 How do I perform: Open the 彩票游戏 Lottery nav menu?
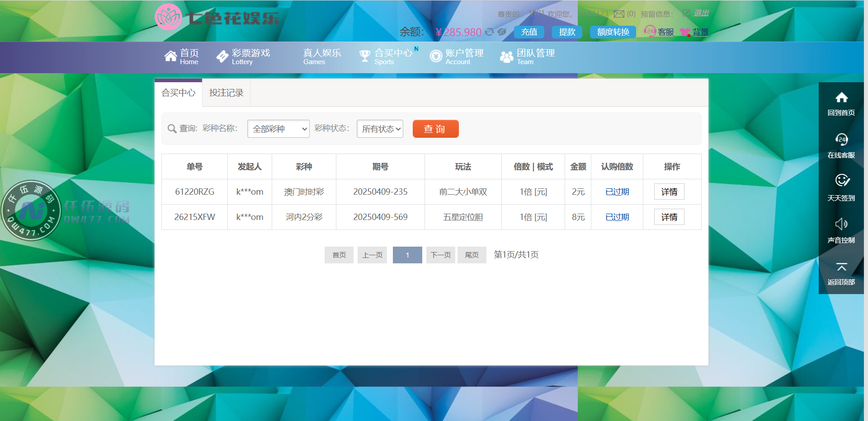[243, 56]
